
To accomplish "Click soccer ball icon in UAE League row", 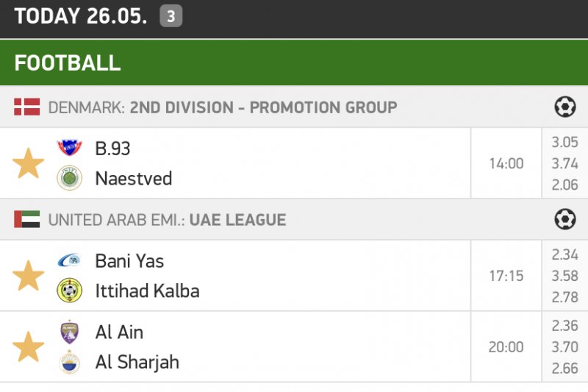I will pyautogui.click(x=564, y=219).
